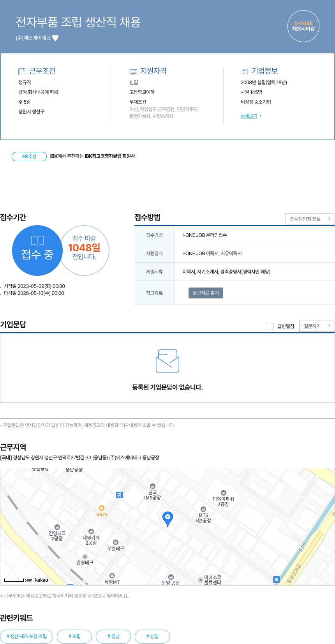Image resolution: width=335 pixels, height=644 pixels.
Task: Click the 동양 공장 map marker
Action: tap(171, 577)
